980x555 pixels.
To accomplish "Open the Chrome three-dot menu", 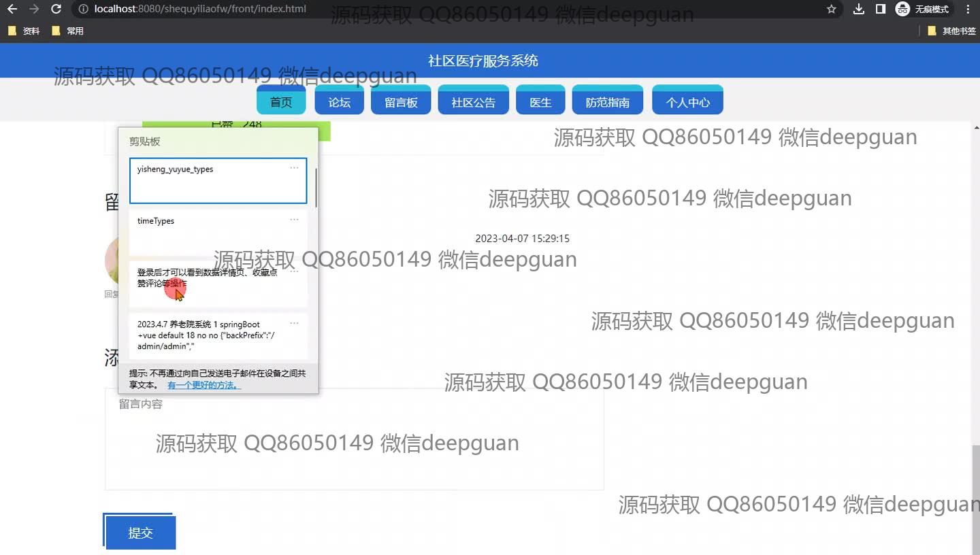I will click(x=968, y=10).
